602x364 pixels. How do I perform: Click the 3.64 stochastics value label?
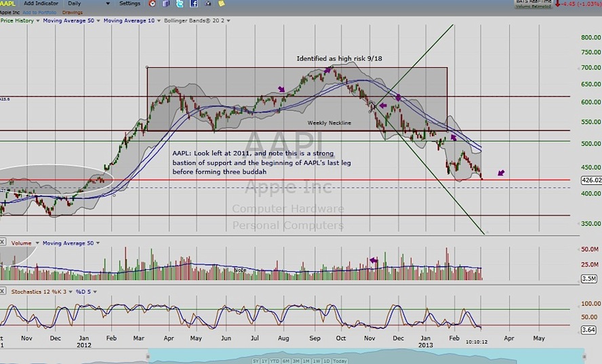pyautogui.click(x=588, y=329)
